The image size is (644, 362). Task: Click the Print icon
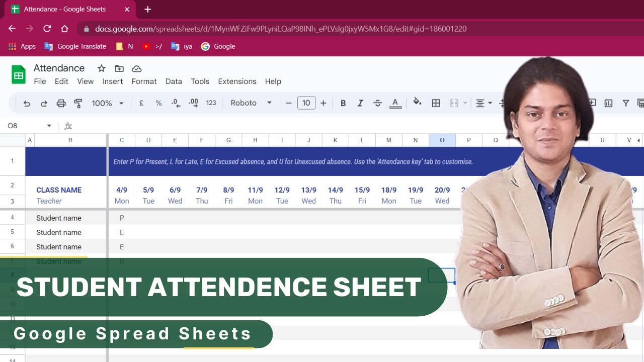click(x=61, y=103)
